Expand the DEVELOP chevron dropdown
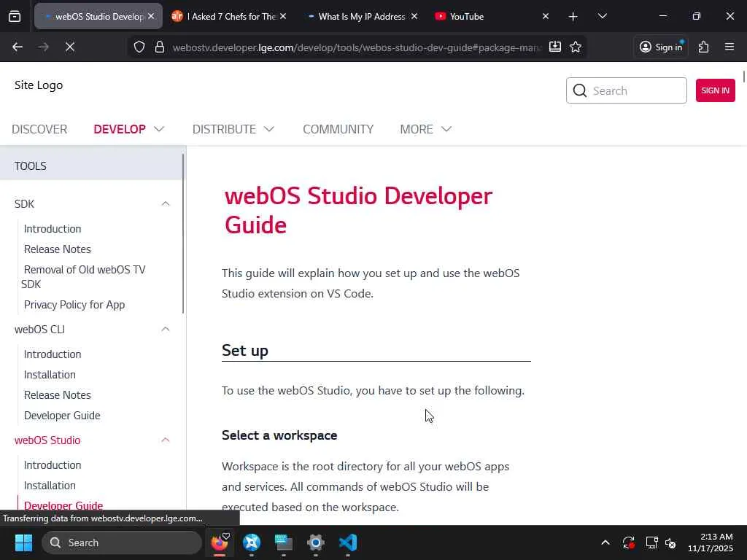 (x=159, y=129)
